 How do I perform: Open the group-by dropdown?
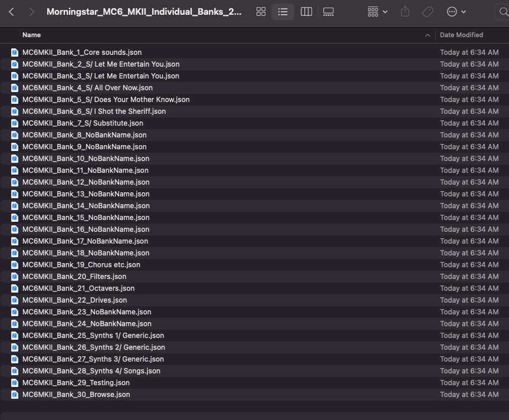pyautogui.click(x=377, y=12)
